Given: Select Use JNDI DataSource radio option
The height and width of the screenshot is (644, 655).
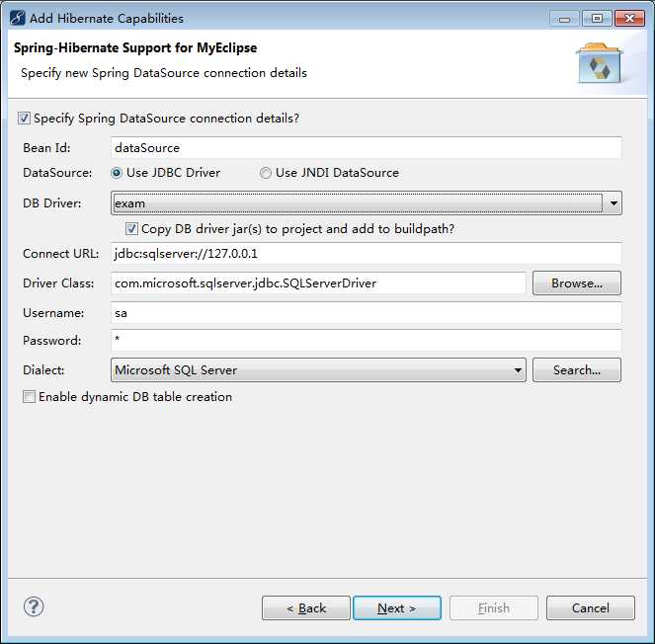Looking at the screenshot, I should click(x=266, y=173).
